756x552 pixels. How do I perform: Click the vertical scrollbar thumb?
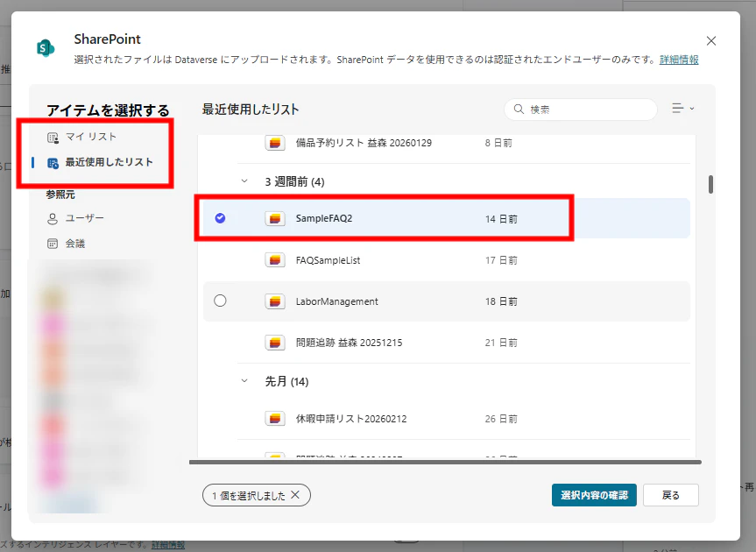[710, 184]
